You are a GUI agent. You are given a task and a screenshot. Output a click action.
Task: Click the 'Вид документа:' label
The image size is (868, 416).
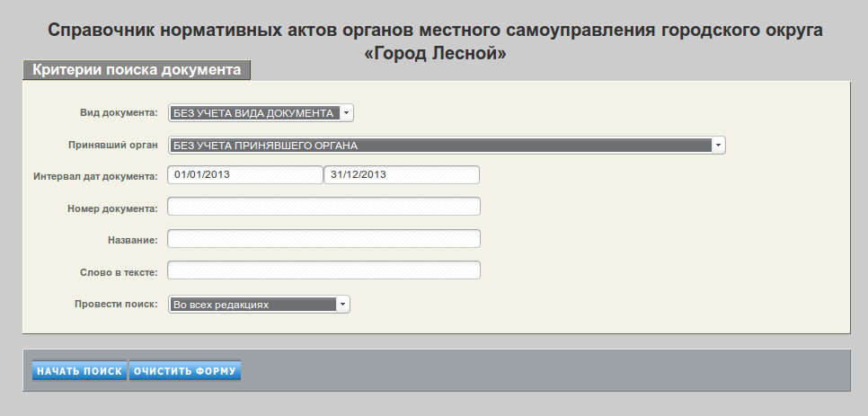[119, 112]
